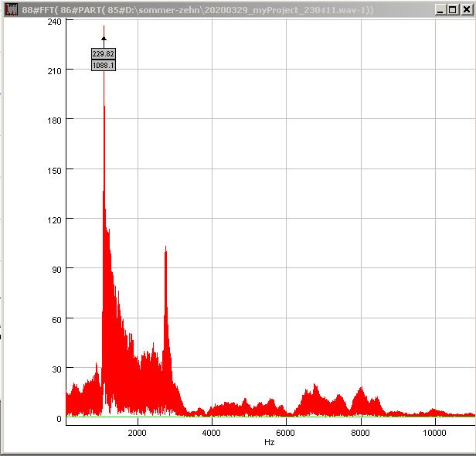Click the y-axis label 210
The image size is (476, 456).
tap(54, 71)
